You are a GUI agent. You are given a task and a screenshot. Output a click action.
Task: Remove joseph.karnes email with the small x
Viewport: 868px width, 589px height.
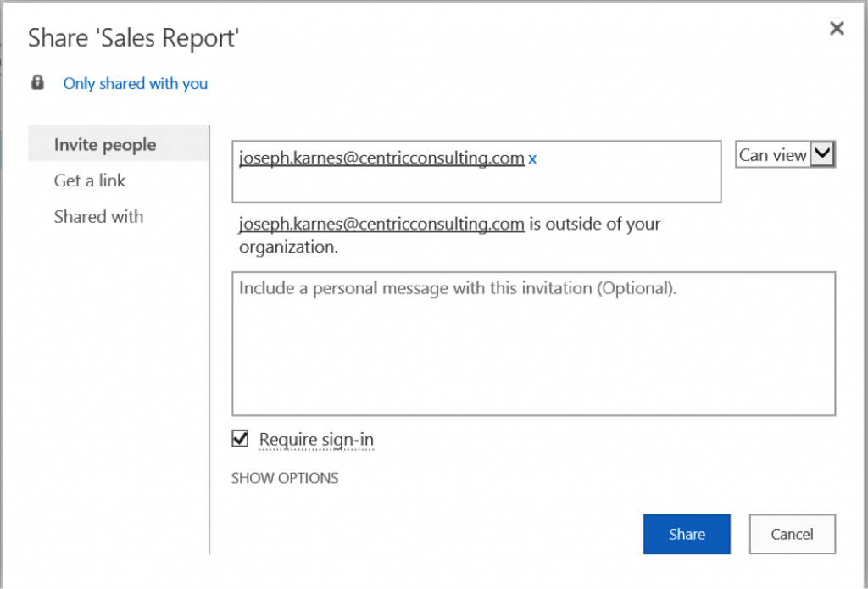[x=532, y=158]
